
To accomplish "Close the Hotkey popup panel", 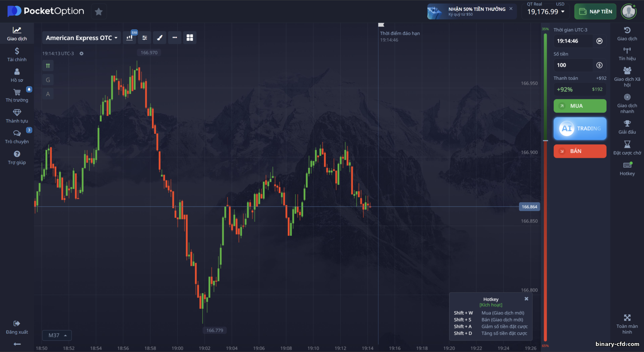I will click(526, 299).
